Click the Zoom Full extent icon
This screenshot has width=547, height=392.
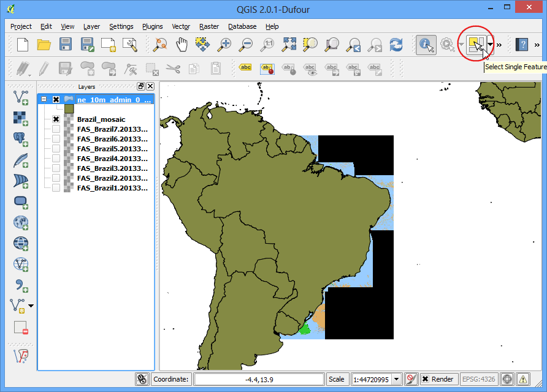coord(289,45)
